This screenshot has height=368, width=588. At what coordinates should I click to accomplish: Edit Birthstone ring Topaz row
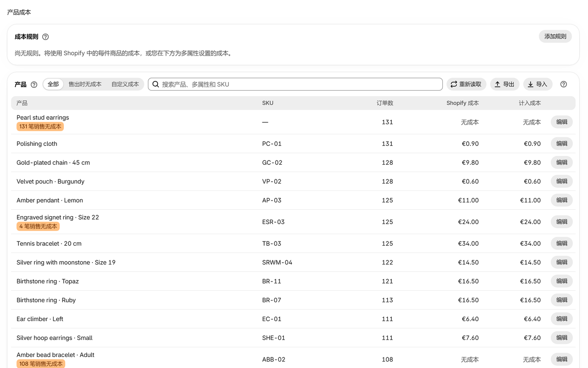[562, 281]
